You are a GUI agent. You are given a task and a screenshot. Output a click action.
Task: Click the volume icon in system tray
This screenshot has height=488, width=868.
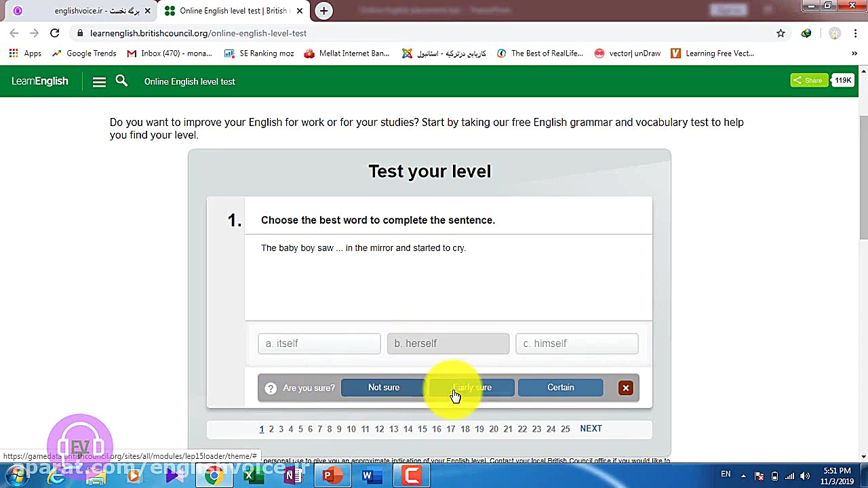point(805,475)
